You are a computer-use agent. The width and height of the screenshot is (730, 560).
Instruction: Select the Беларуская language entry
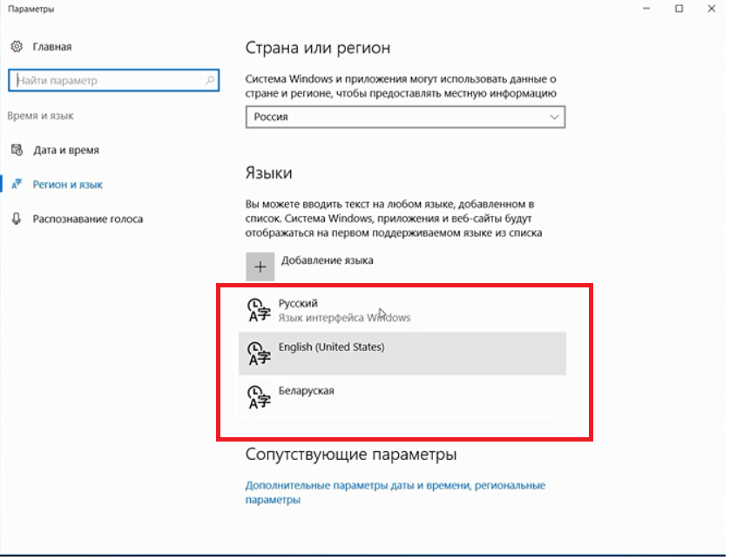(307, 391)
